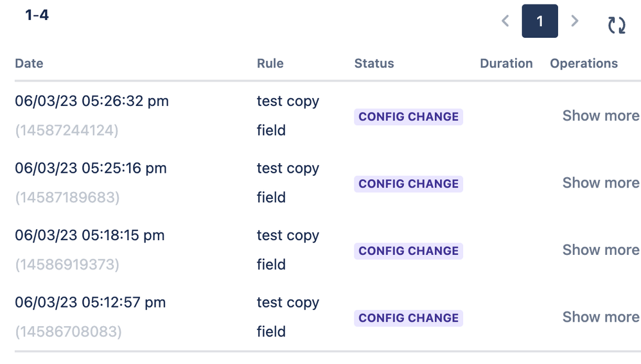641x364 pixels.
Task: Click the Rule column header
Action: 270,64
